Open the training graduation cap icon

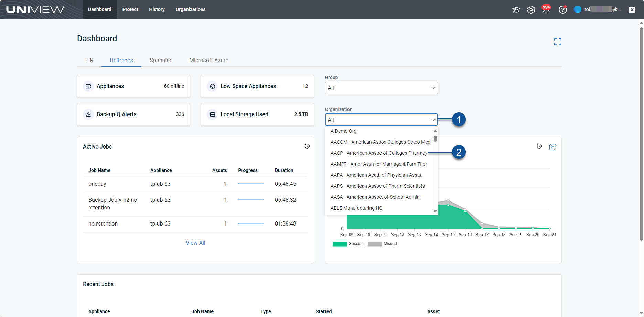pyautogui.click(x=516, y=10)
